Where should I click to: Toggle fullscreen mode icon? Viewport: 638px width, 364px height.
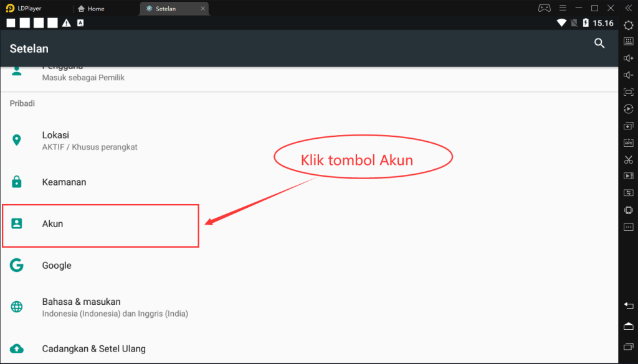click(x=629, y=92)
